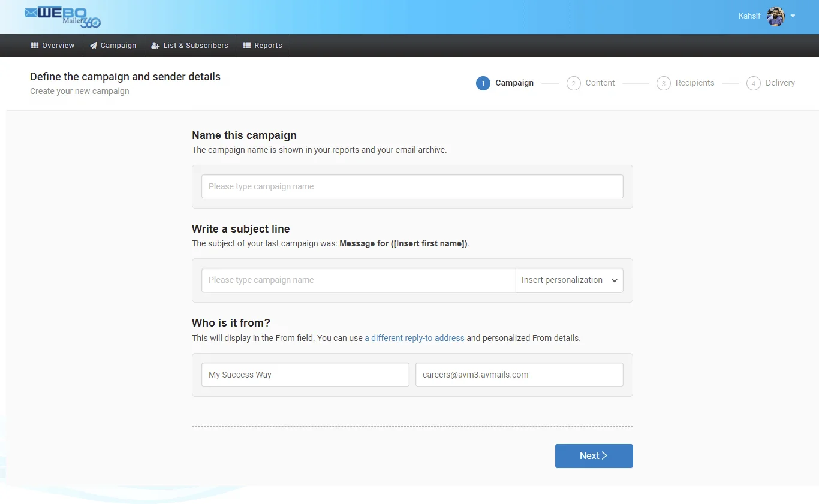Click the List & Subscribers user icon
The image size is (819, 504).
coord(155,46)
